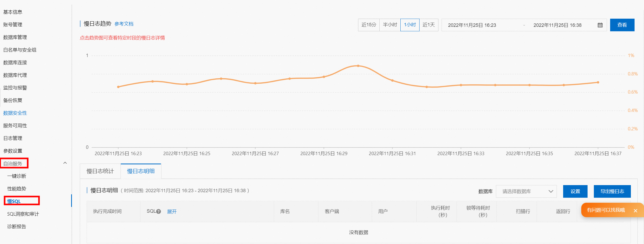
Task: Open 数据库代理 in the sidebar
Action: (x=15, y=75)
